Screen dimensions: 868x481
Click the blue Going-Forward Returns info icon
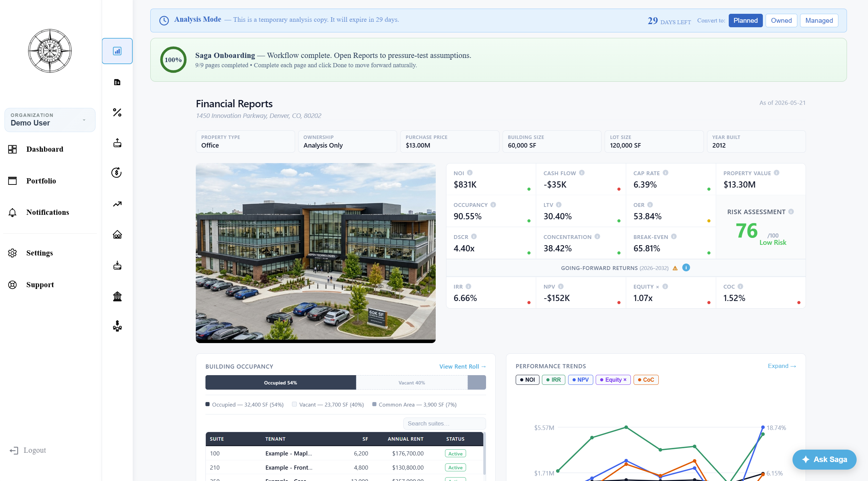pyautogui.click(x=686, y=268)
